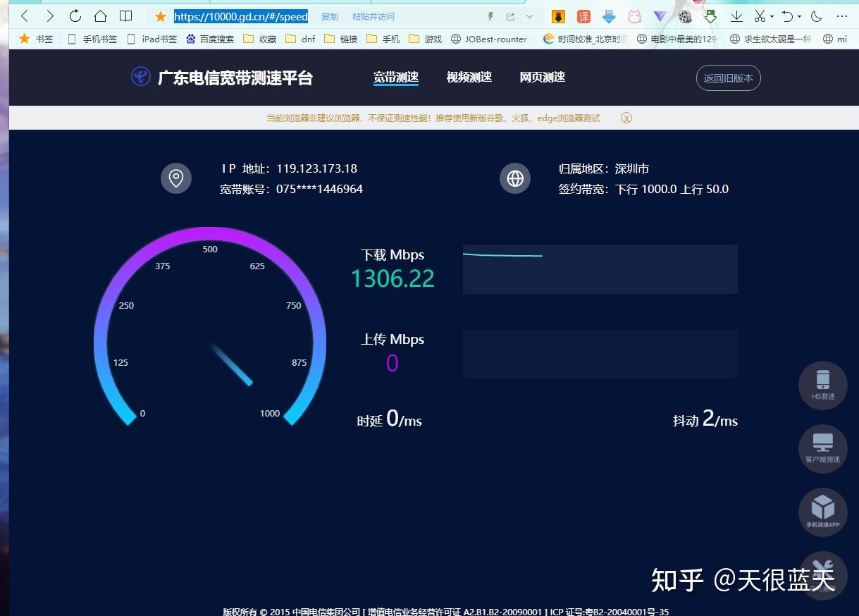The image size is (859, 616).
Task: Open the browser downloads manager
Action: 736,16
